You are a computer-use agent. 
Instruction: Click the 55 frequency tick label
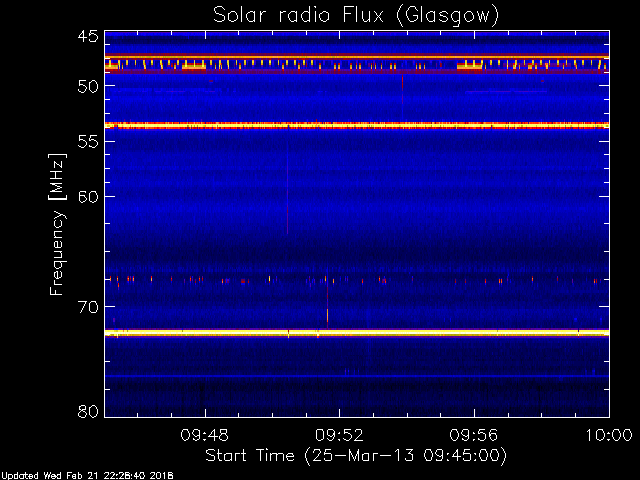click(88, 142)
